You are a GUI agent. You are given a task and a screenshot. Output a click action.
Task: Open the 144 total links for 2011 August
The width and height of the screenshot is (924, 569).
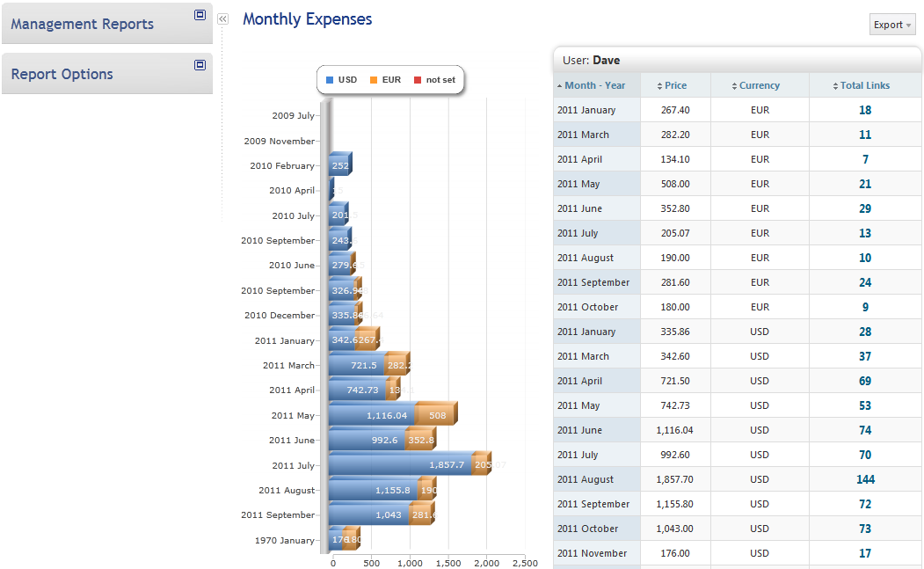(x=865, y=479)
